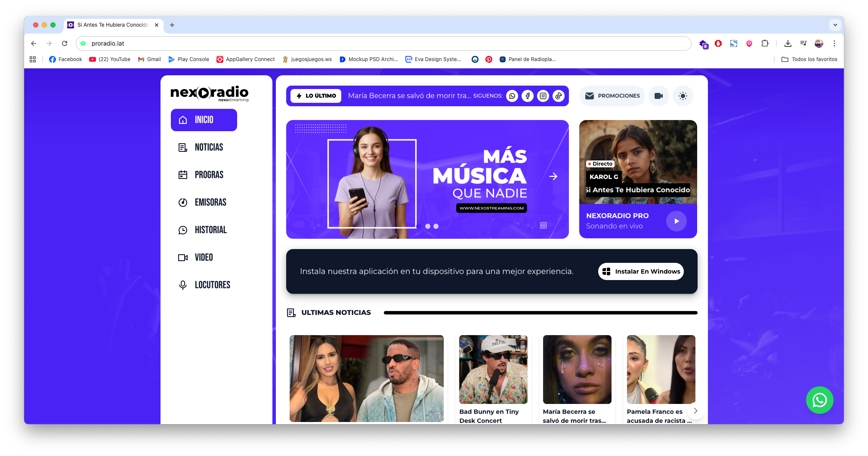Open browser downloads icon

788,43
